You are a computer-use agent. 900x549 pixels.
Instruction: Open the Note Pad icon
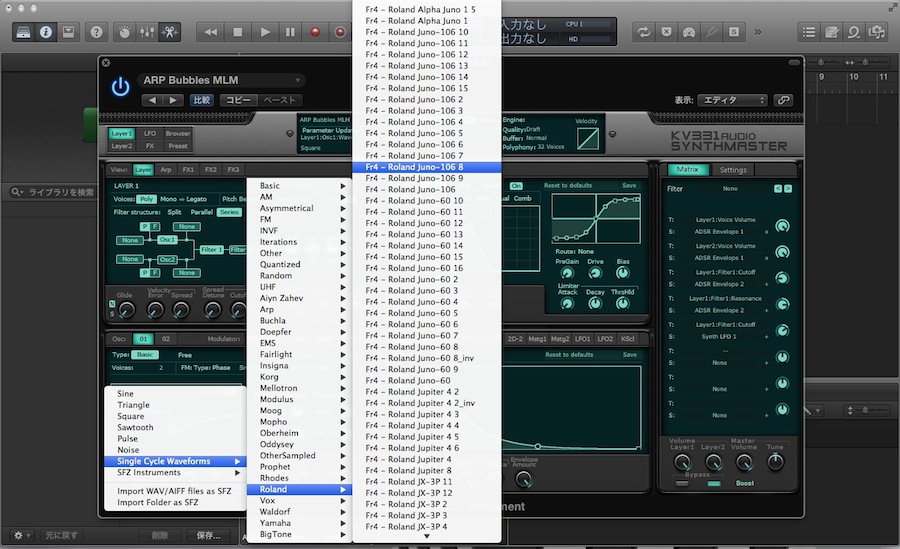(x=831, y=32)
